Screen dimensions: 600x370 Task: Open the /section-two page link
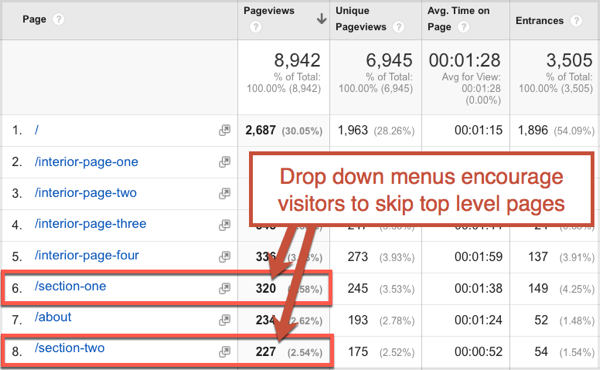point(70,348)
